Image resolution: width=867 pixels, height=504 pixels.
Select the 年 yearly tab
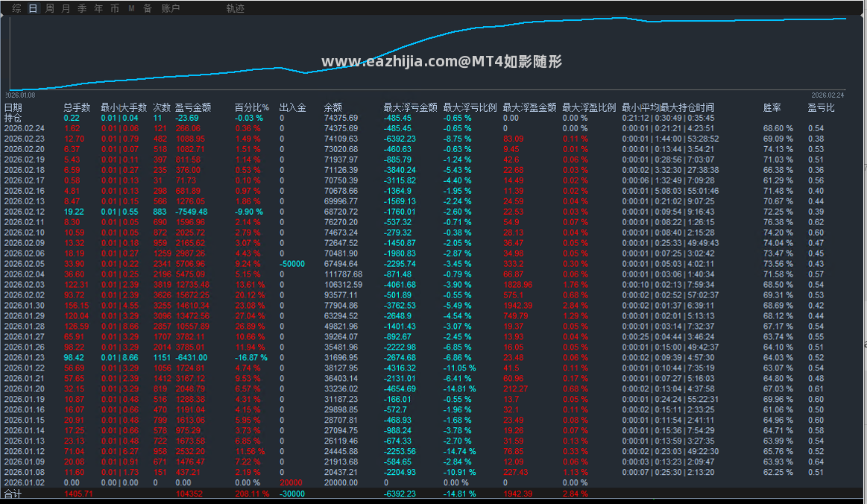coord(98,8)
